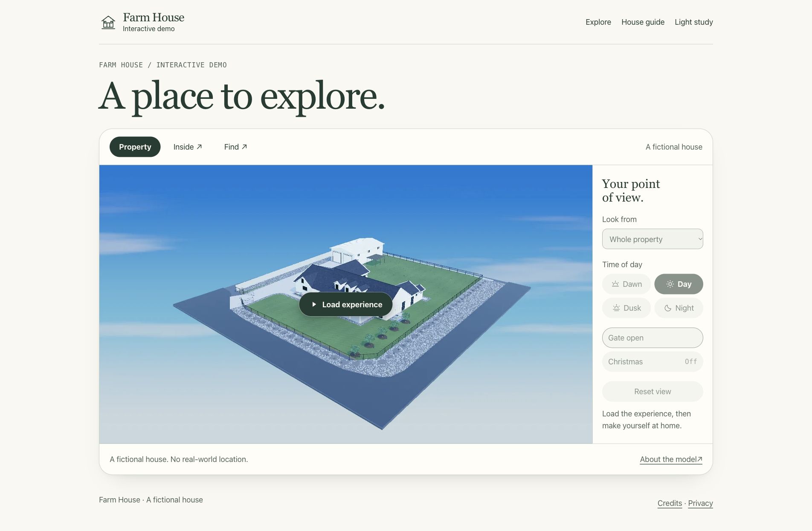The image size is (812, 531).
Task: Open House guide in the navigation
Action: point(643,22)
